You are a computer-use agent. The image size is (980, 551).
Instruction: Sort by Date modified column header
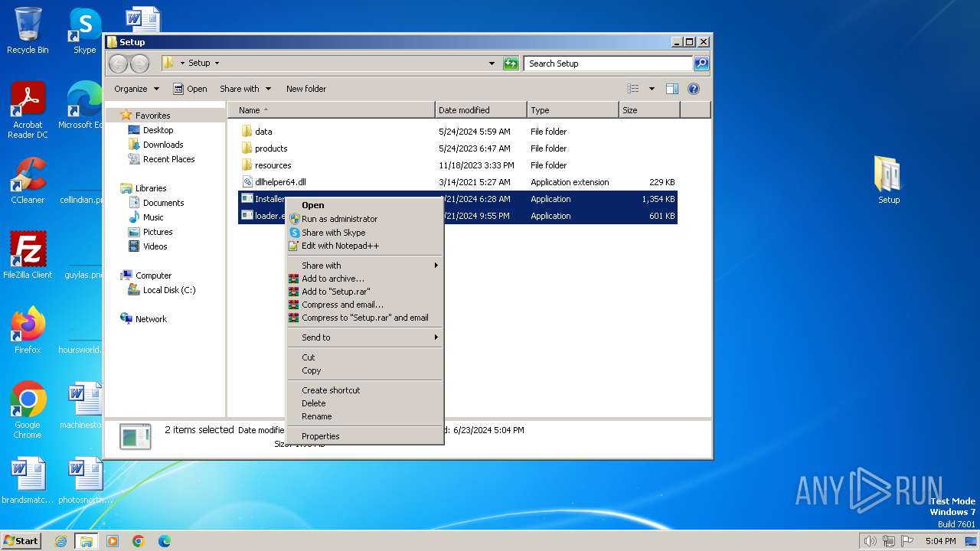481,110
